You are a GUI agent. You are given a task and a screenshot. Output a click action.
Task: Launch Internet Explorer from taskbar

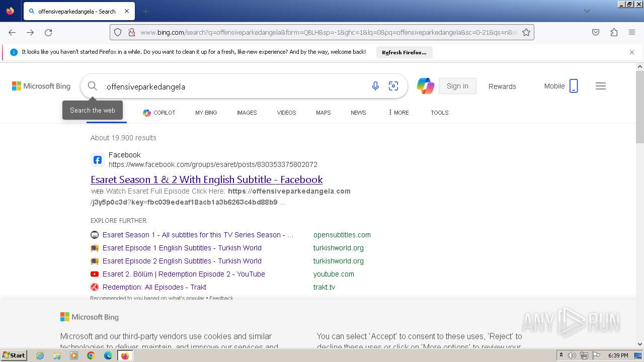click(40, 355)
